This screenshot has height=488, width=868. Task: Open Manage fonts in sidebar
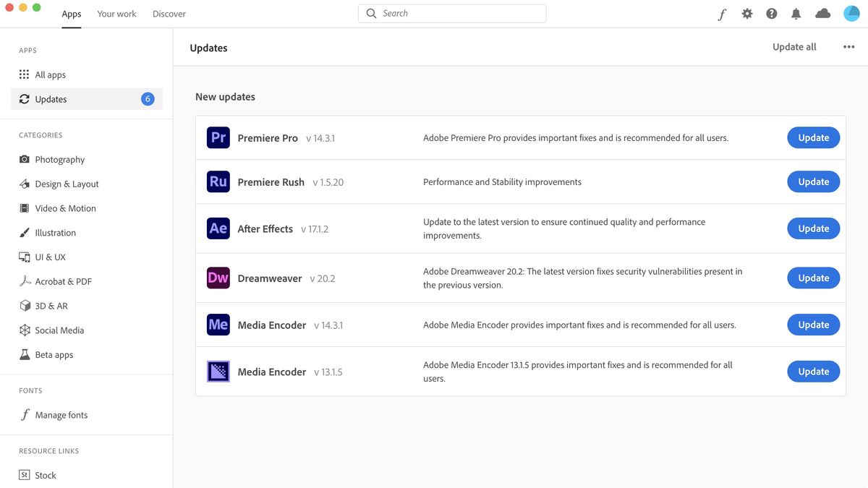pyautogui.click(x=61, y=415)
